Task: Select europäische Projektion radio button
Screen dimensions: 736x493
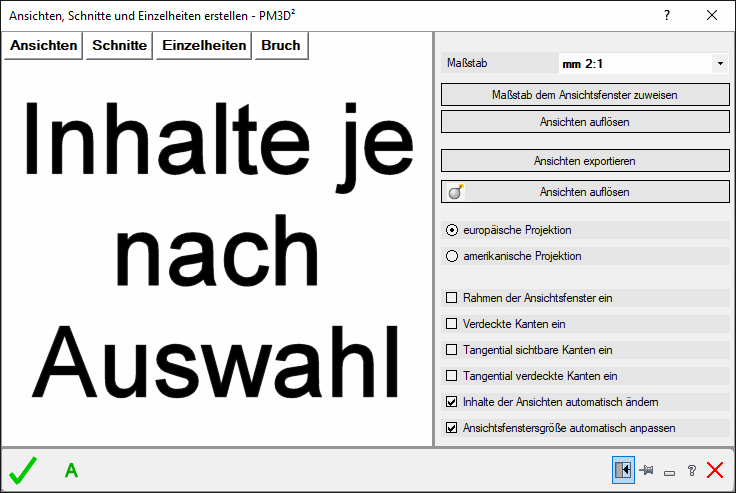Action: (452, 230)
